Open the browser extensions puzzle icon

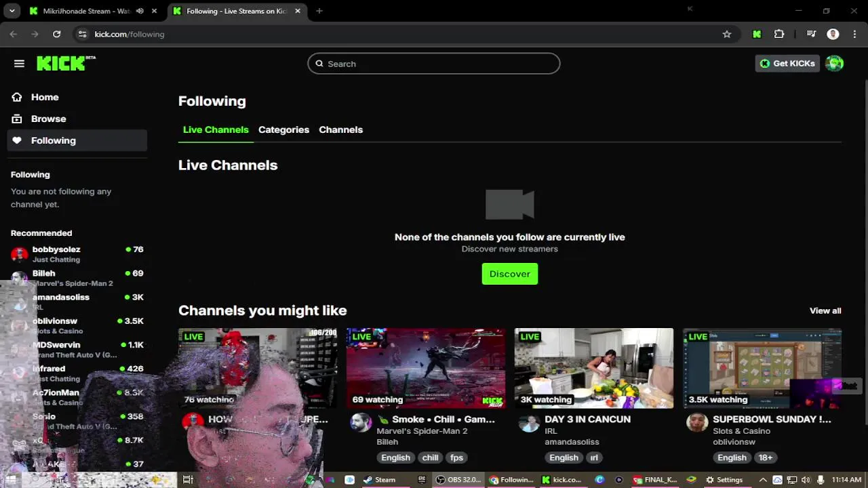coord(778,34)
